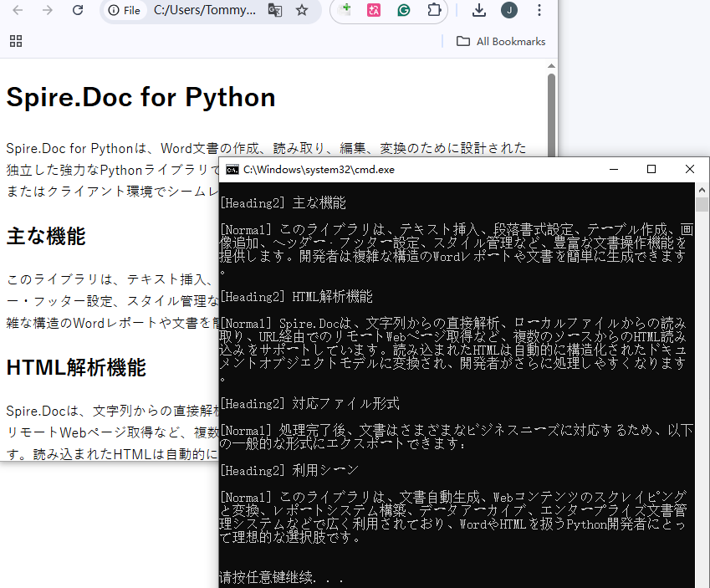This screenshot has width=710, height=588.
Task: Open the apps grid in bookmarks bar
Action: pos(16,41)
